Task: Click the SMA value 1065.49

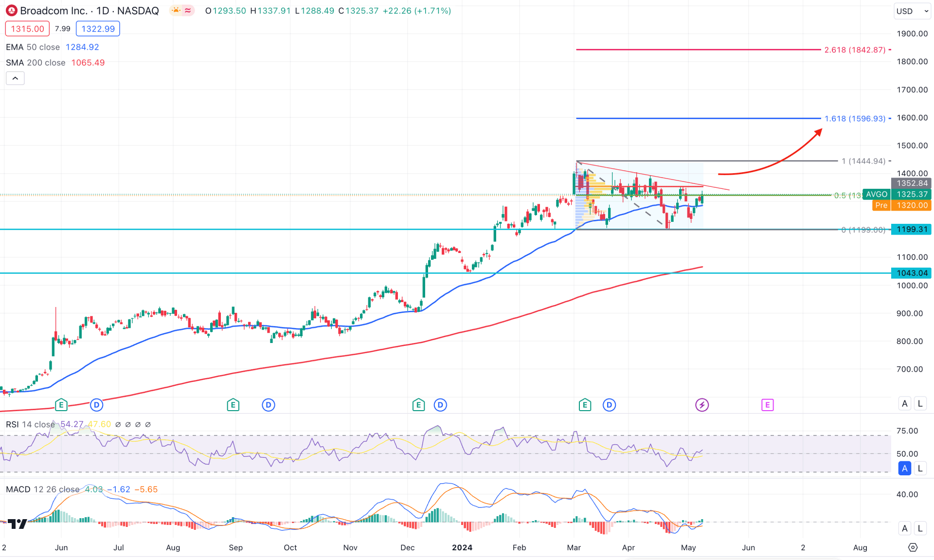Action: (88, 63)
